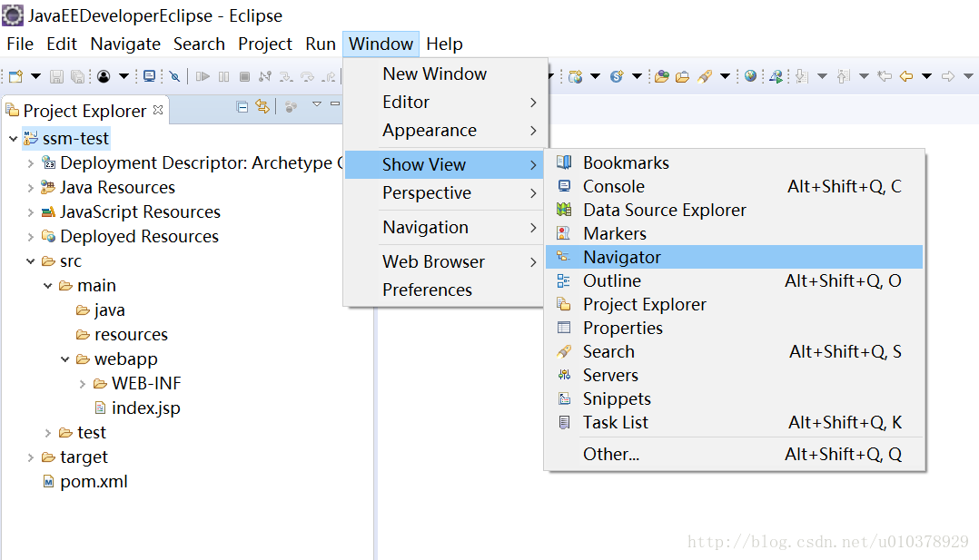Click the Search flashlight toolbar icon
979x560 pixels.
coord(705,77)
